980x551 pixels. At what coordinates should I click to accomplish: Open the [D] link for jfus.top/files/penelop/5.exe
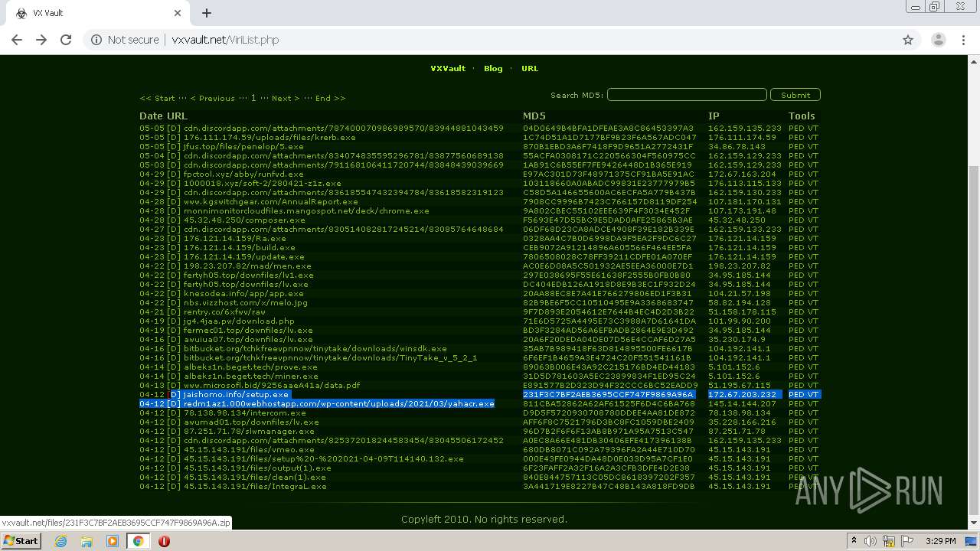tap(174, 146)
